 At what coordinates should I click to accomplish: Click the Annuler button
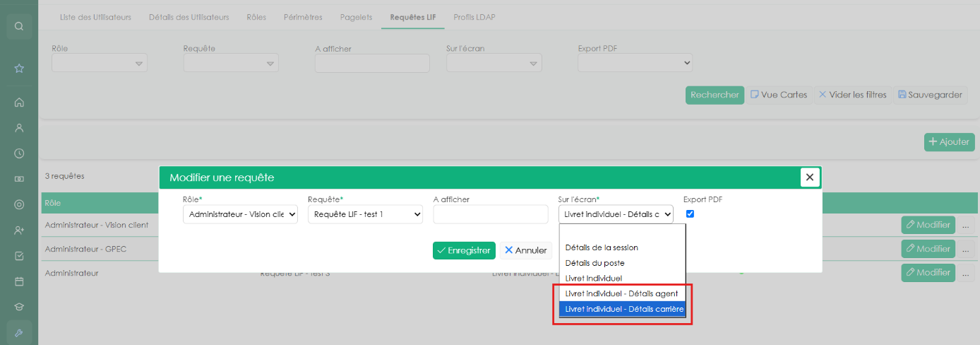point(526,250)
